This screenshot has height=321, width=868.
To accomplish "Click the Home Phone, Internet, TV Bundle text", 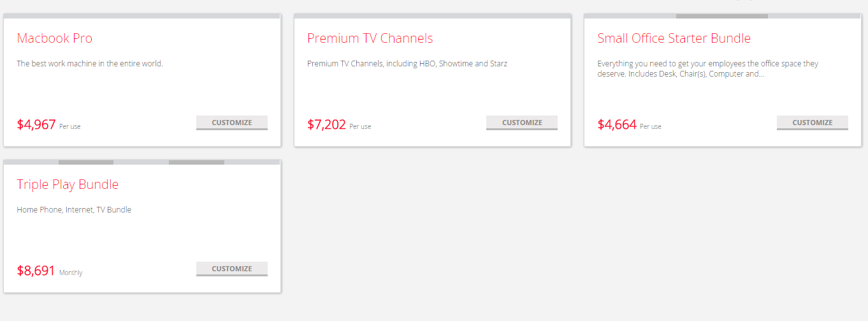I will coord(74,210).
